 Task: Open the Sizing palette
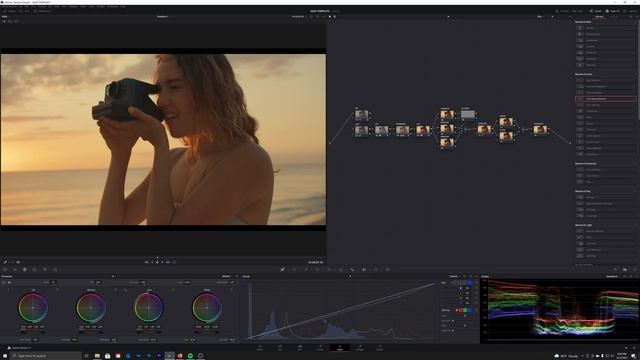[376, 269]
